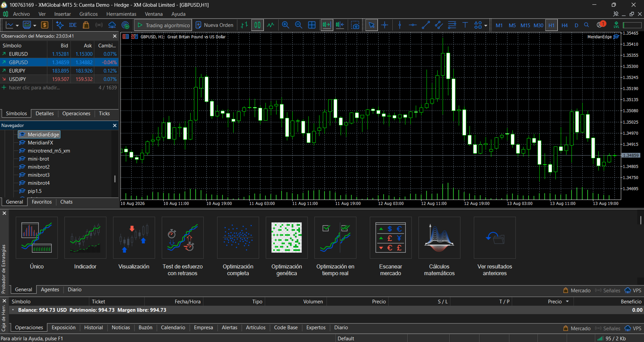Open Mercado link in strategy tester bar

click(577, 291)
